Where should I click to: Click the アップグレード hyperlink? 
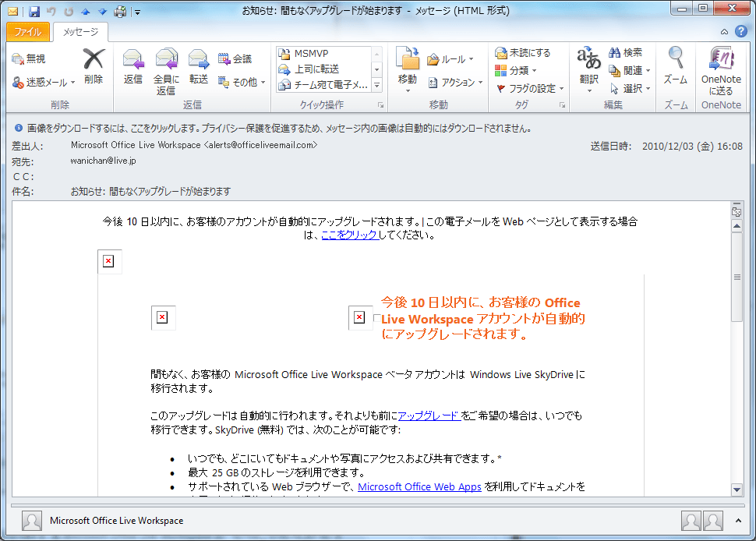click(429, 415)
